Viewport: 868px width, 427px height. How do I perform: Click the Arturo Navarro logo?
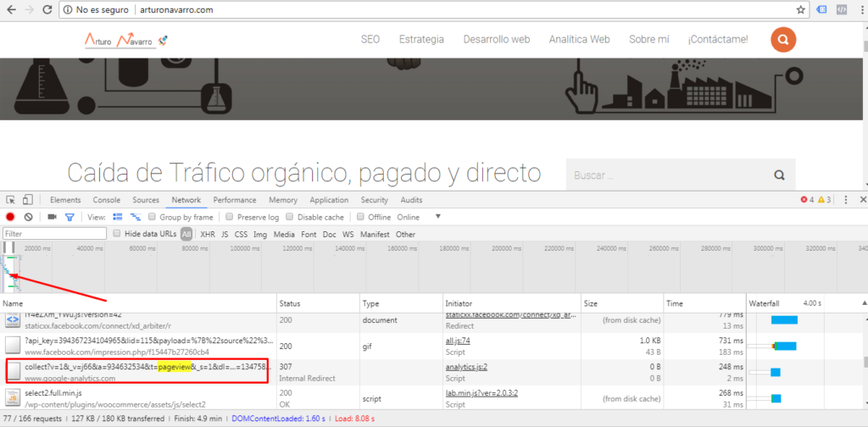[126, 39]
